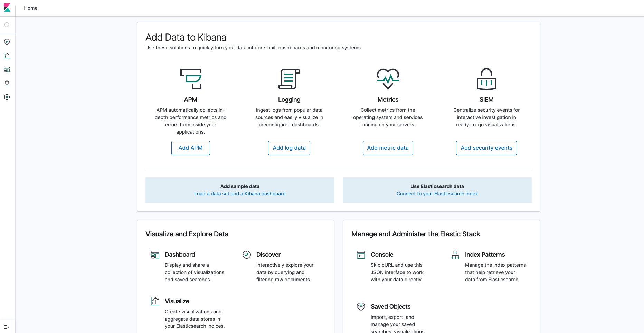The height and width of the screenshot is (333, 644).
Task: Click 'Import, export, and manage' description
Action: pyautogui.click(x=397, y=324)
